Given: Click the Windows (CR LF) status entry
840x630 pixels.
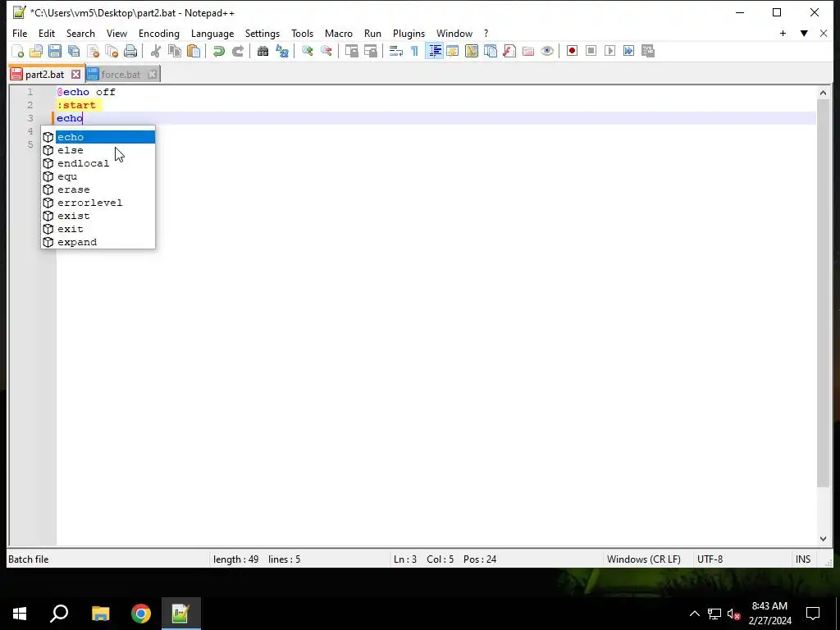Looking at the screenshot, I should point(643,559).
